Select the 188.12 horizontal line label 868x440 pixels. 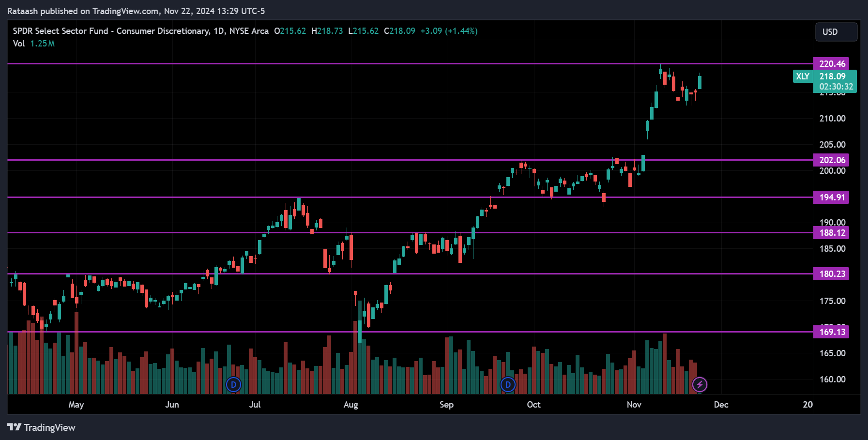pos(831,233)
